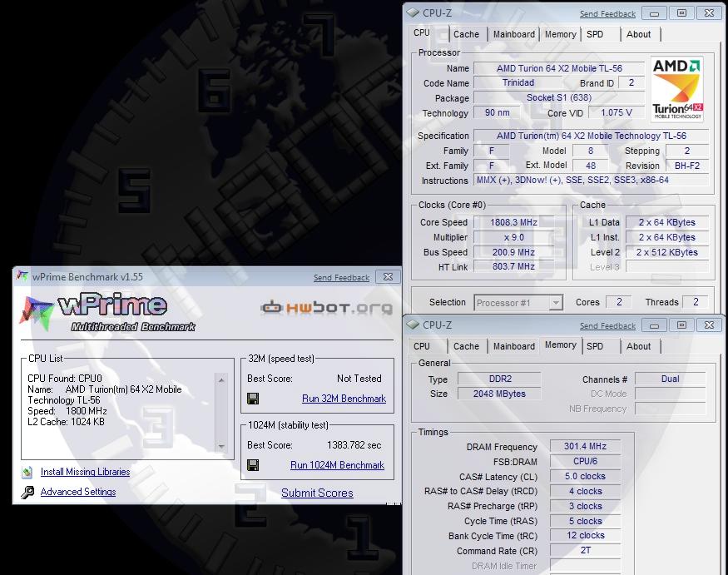
Task: Click Send Feedback in upper CPU-Z title bar
Action: click(607, 14)
